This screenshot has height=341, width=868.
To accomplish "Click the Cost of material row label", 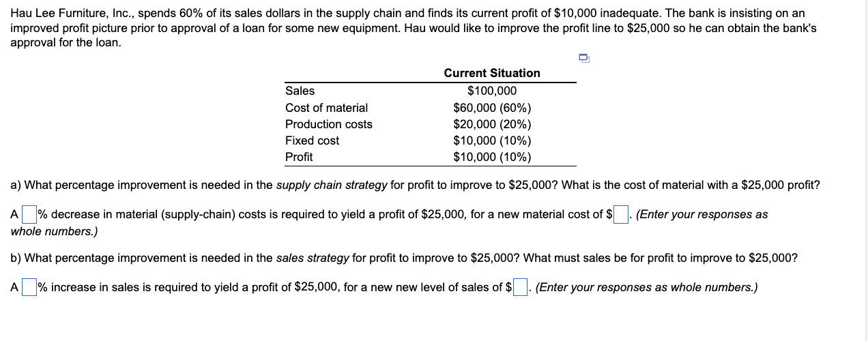I will 326,108.
